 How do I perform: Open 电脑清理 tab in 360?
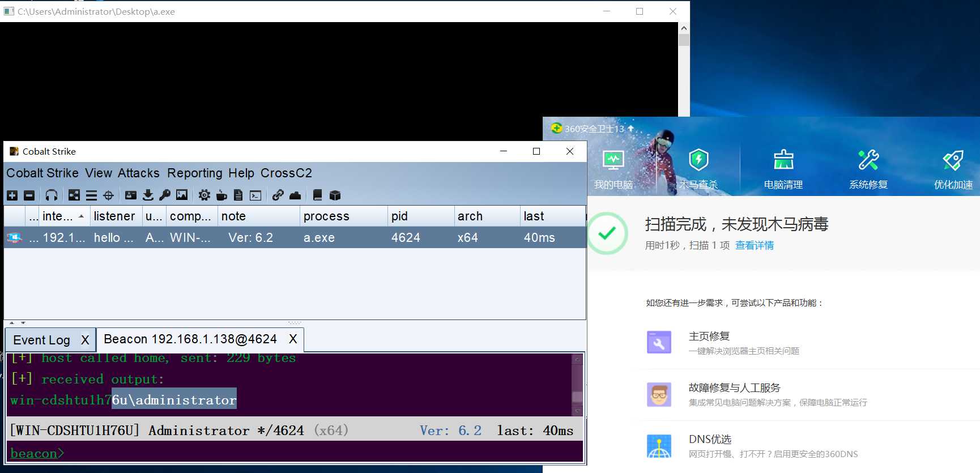point(783,171)
